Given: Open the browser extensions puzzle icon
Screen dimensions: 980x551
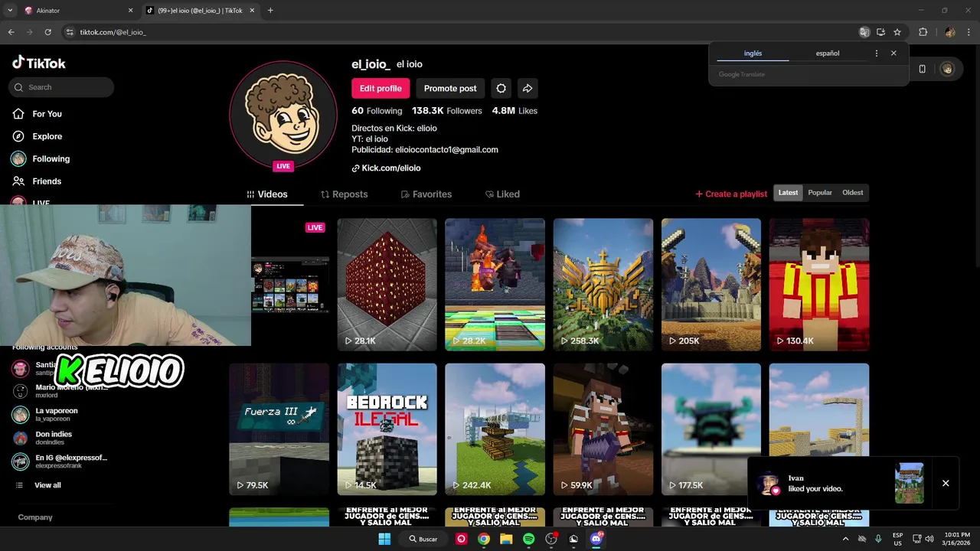Looking at the screenshot, I should pos(923,32).
